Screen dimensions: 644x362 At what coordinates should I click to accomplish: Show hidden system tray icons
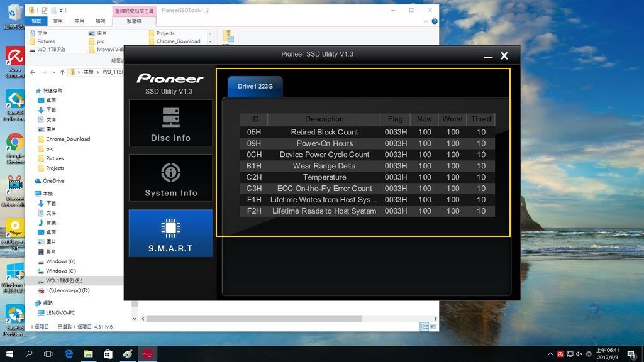click(550, 354)
